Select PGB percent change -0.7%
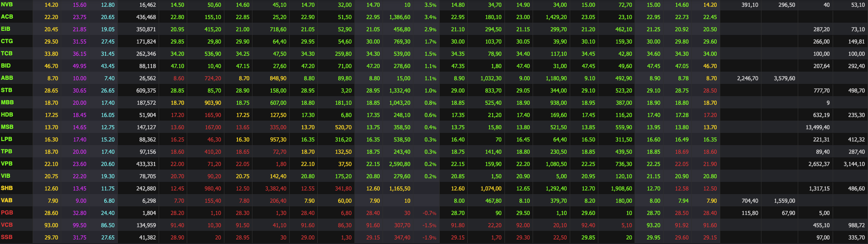 click(x=429, y=213)
